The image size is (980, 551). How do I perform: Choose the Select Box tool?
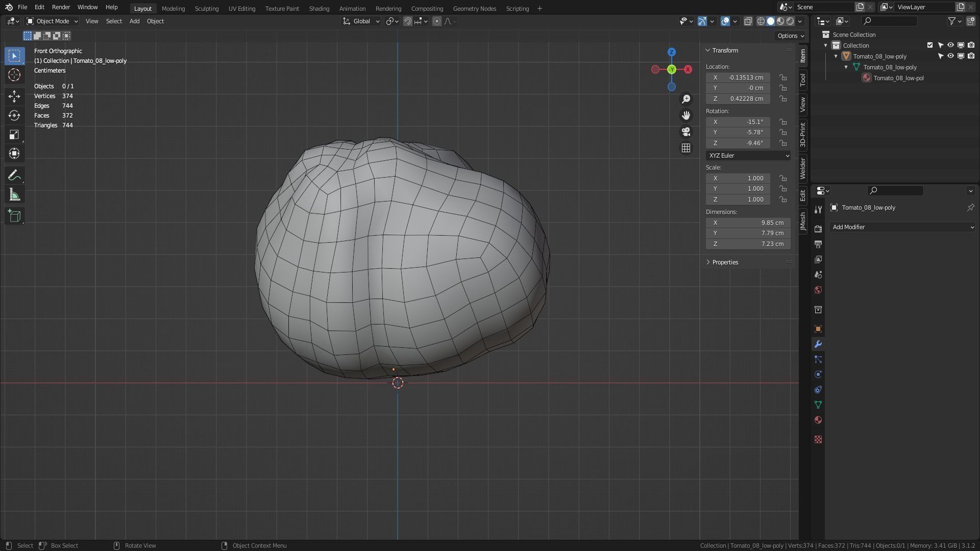14,56
